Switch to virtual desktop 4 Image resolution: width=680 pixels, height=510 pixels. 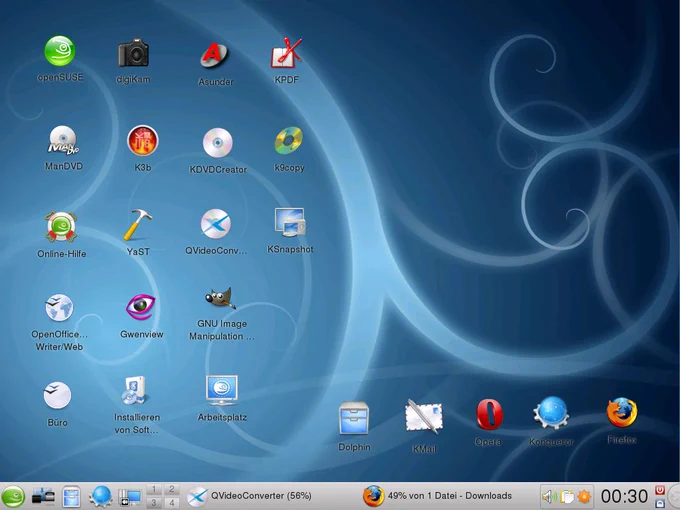172,503
